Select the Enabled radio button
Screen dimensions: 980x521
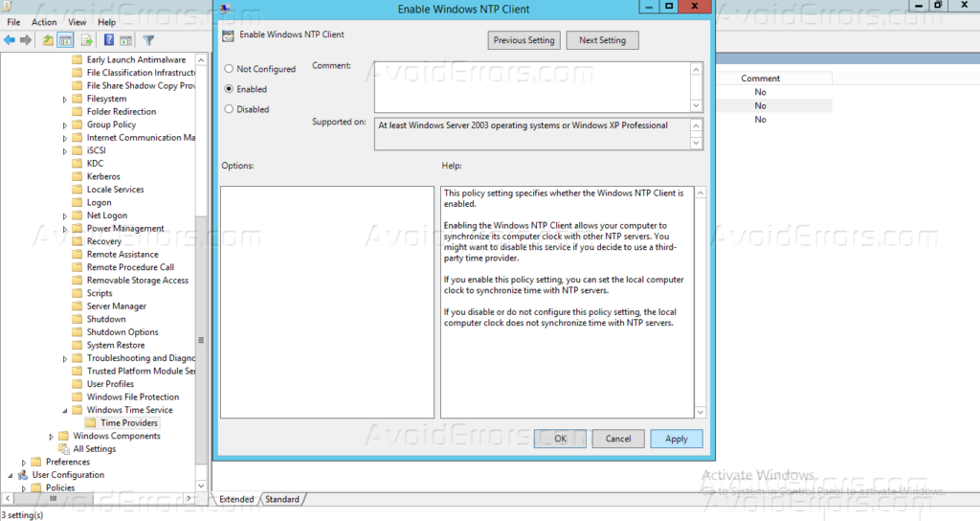pyautogui.click(x=229, y=89)
